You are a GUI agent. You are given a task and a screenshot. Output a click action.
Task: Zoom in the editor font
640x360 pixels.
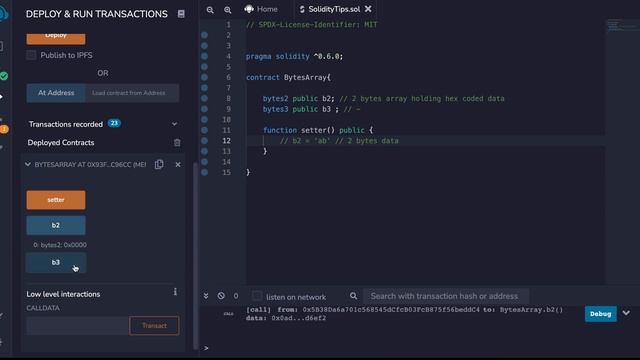[227, 9]
